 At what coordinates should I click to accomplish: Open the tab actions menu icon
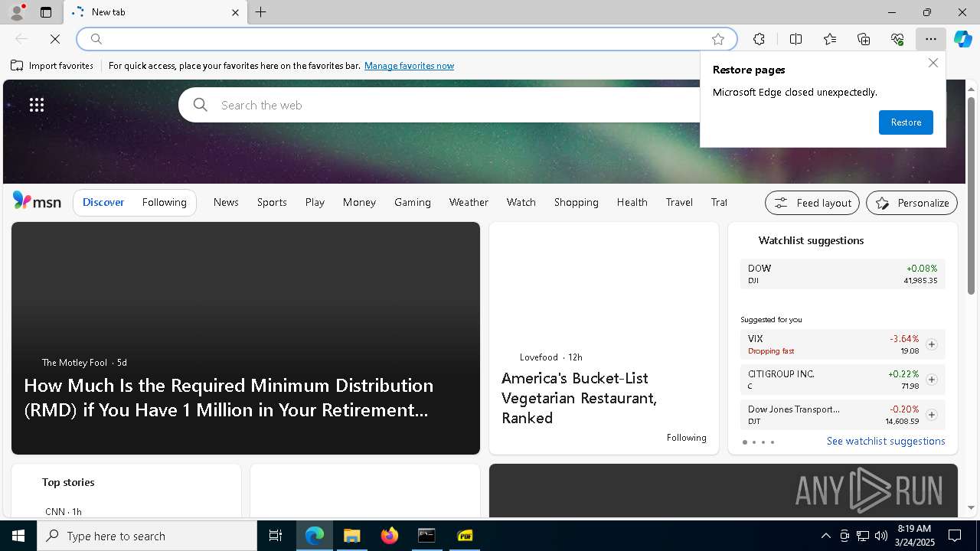(46, 12)
